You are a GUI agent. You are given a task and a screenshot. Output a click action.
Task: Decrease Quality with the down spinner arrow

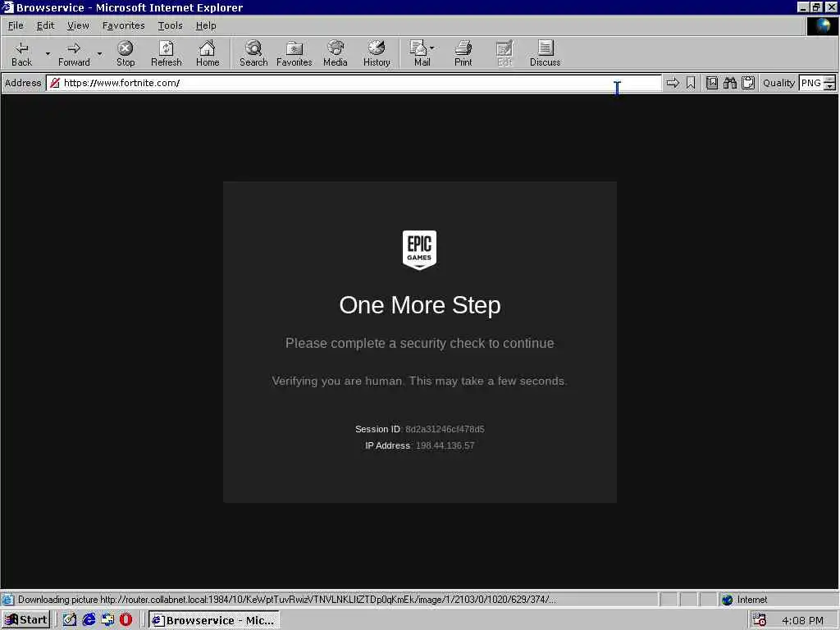[x=830, y=87]
